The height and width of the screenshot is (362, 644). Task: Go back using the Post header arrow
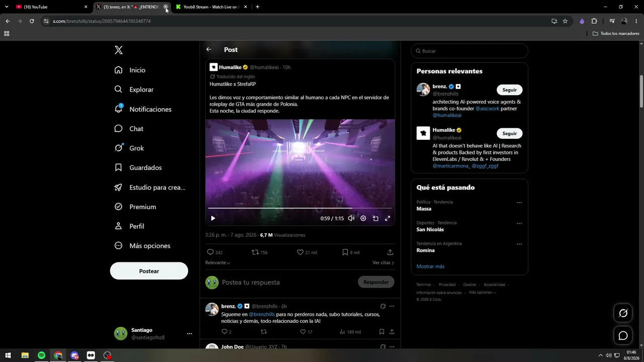click(209, 49)
